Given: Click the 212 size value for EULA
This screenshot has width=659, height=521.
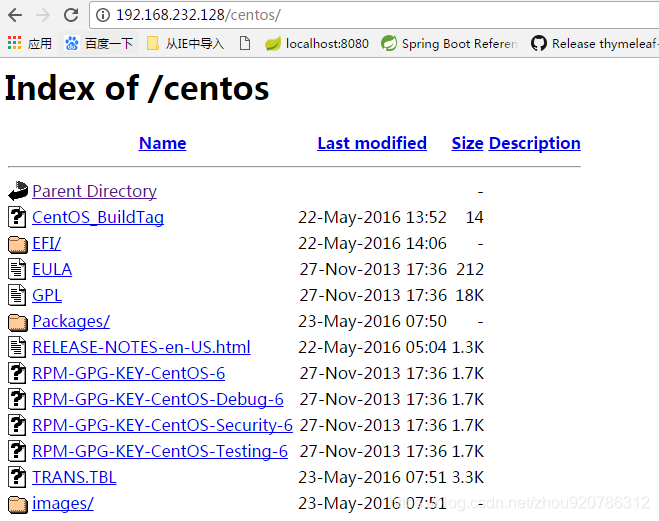Looking at the screenshot, I should pyautogui.click(x=470, y=270).
